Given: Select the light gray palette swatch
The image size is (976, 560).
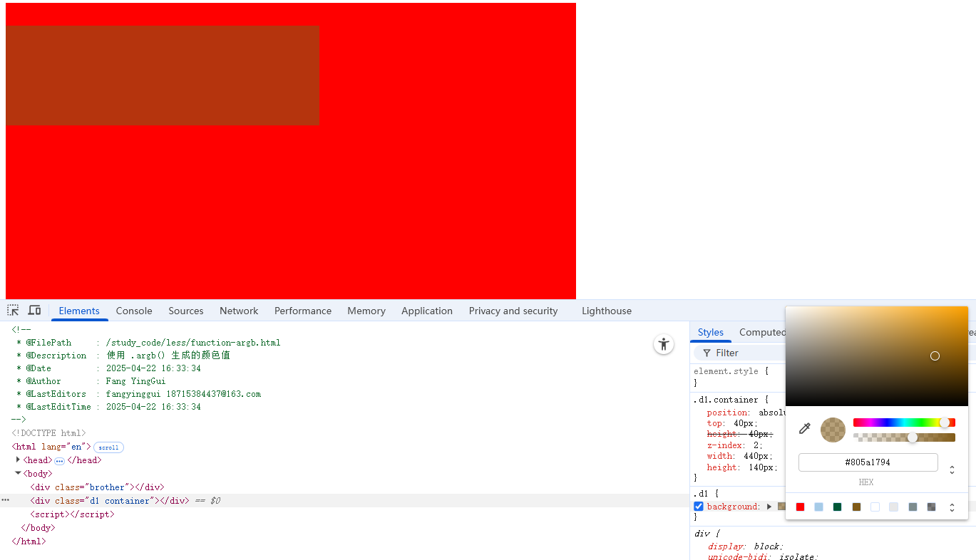Looking at the screenshot, I should coord(894,507).
